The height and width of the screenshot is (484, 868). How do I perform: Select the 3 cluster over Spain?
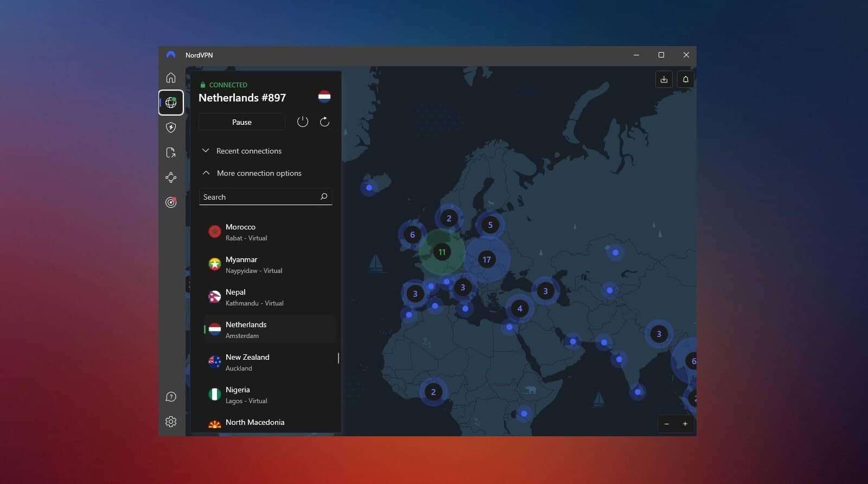[415, 294]
